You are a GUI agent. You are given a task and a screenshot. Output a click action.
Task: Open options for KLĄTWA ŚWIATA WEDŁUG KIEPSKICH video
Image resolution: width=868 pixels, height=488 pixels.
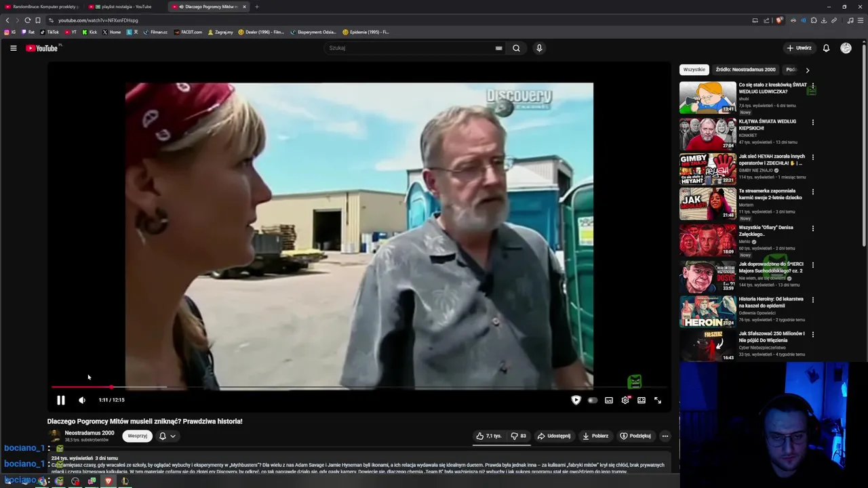[812, 123]
